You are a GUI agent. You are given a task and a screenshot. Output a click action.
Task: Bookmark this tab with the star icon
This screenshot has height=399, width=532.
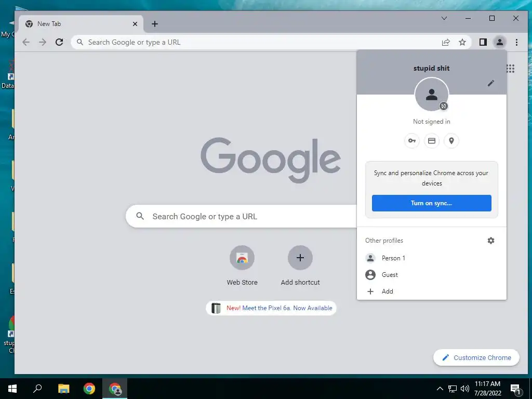tap(462, 42)
